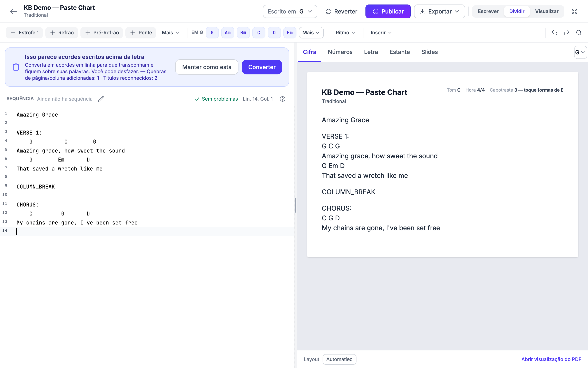This screenshot has width=588, height=368.
Task: Click the pane splitter handle between editor and preview
Action: (x=295, y=205)
